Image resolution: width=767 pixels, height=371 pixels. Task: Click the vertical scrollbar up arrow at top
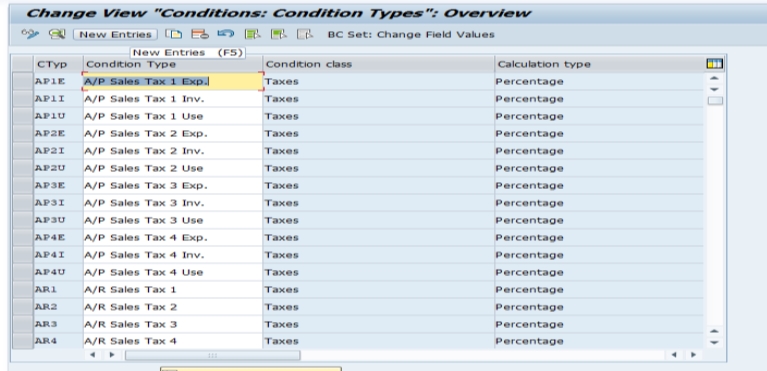click(x=714, y=78)
